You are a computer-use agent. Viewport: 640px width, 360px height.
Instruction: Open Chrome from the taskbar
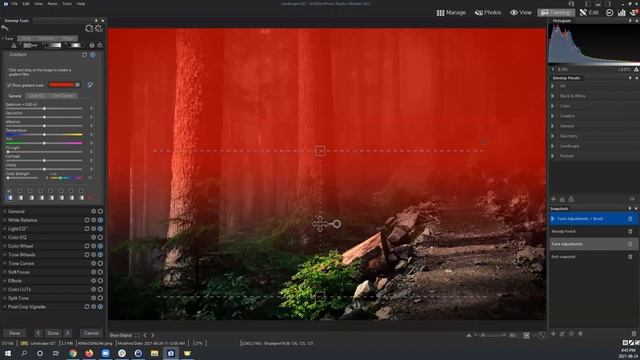tap(73, 353)
